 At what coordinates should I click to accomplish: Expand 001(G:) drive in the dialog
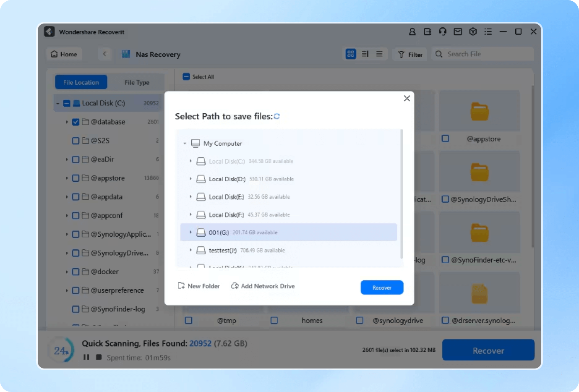(190, 232)
